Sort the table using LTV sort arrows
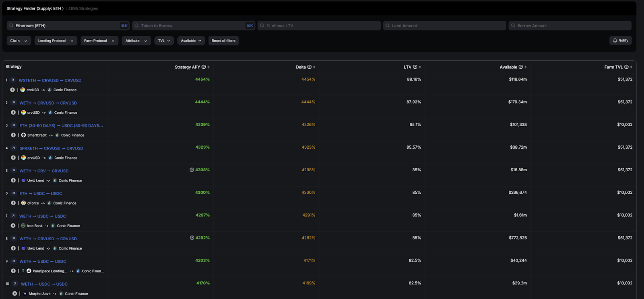Viewport: 644px width, 299px height. (420, 67)
